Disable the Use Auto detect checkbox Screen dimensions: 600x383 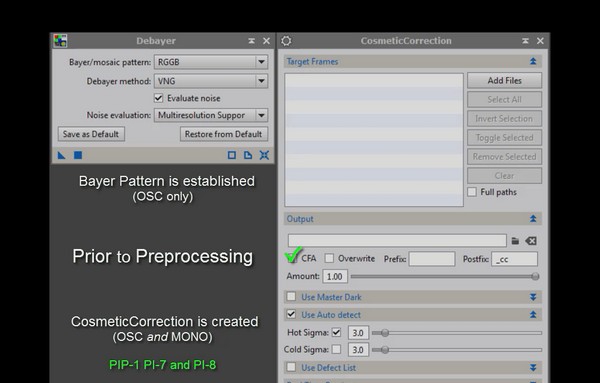pyautogui.click(x=291, y=314)
